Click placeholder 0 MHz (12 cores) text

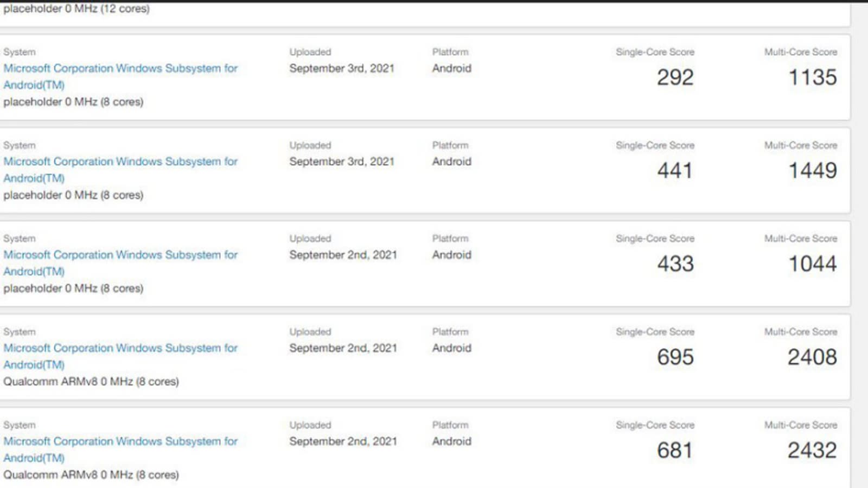pos(76,9)
